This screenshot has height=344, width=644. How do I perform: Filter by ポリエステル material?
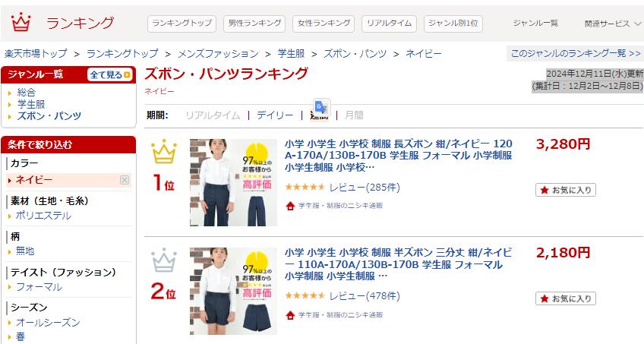(43, 216)
